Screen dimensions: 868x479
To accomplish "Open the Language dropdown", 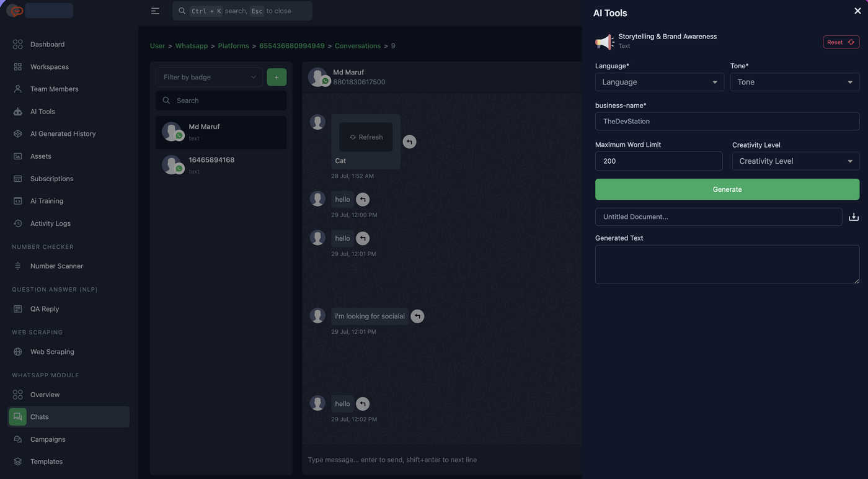I will coord(660,82).
